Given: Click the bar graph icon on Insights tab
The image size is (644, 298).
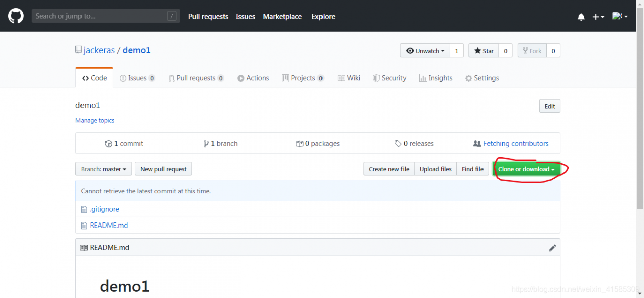Looking at the screenshot, I should pos(423,78).
